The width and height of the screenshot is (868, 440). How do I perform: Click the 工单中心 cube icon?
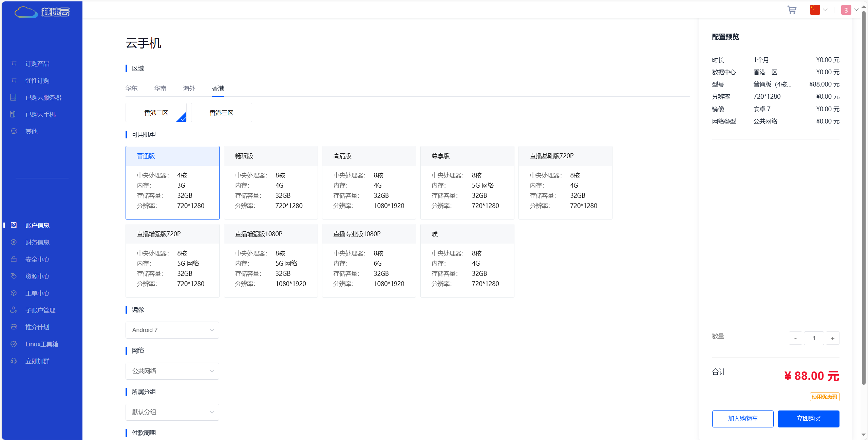coord(14,293)
